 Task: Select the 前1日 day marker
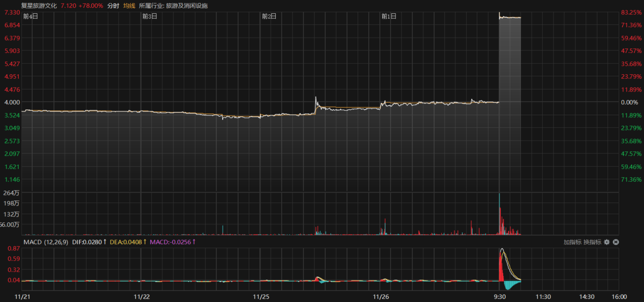pyautogui.click(x=389, y=16)
